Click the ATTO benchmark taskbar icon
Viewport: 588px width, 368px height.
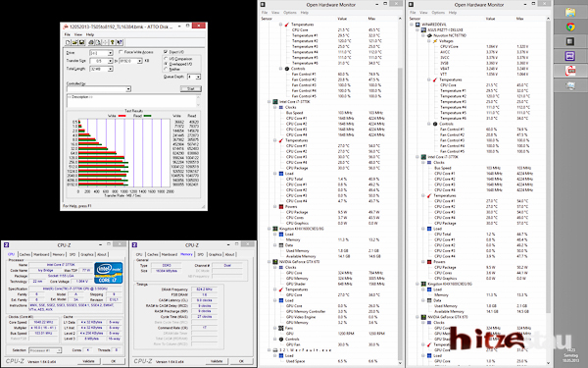(x=570, y=71)
